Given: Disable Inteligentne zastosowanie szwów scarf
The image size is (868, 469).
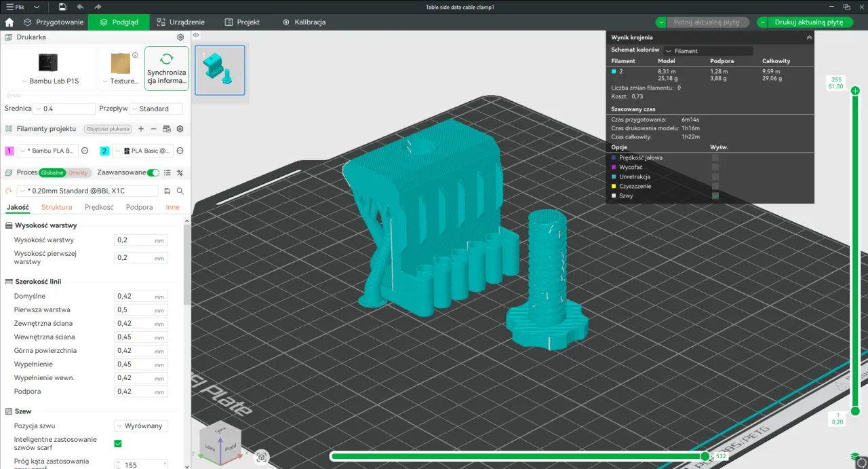Looking at the screenshot, I should [x=117, y=443].
